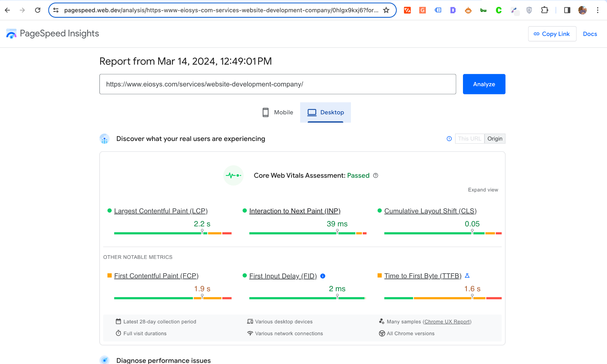Switch to the Mobile tab
607x364 pixels.
278,113
